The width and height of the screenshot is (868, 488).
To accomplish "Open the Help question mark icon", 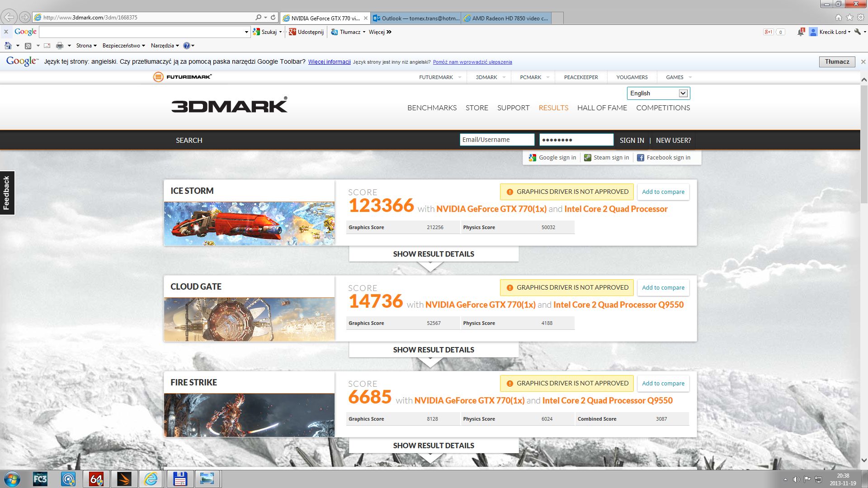I will tap(186, 46).
